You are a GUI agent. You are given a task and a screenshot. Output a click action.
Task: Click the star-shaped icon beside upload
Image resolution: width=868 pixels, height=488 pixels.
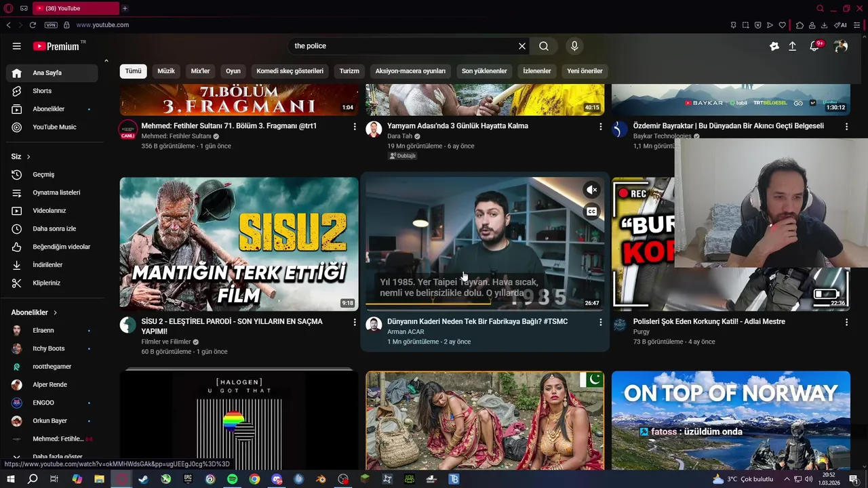(774, 46)
